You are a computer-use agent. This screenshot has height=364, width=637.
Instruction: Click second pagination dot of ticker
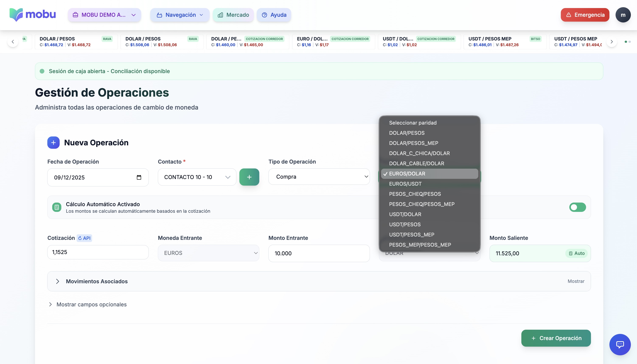[x=630, y=42]
